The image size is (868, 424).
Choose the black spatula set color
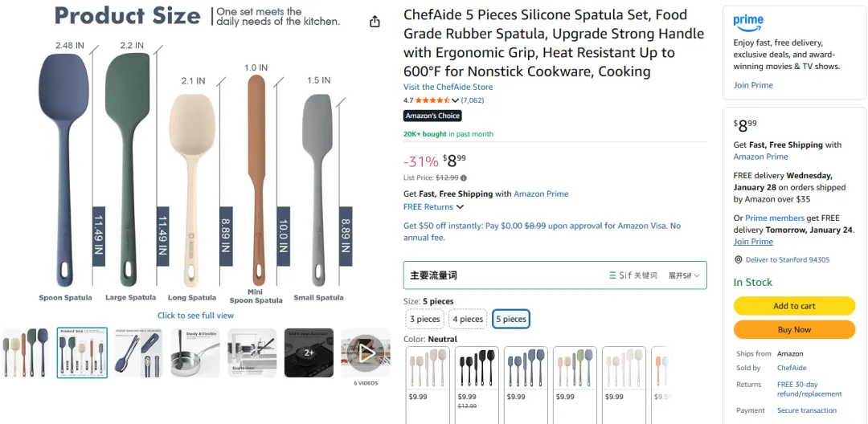coord(477,369)
